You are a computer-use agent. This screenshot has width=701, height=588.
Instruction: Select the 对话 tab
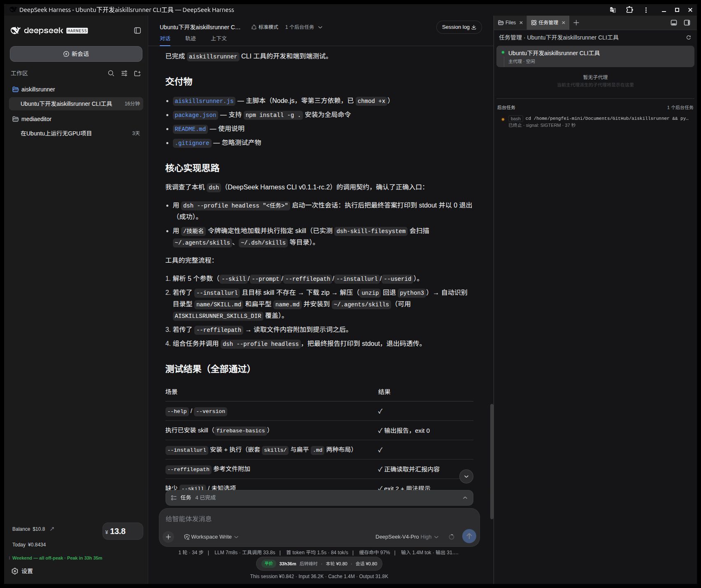tap(165, 38)
